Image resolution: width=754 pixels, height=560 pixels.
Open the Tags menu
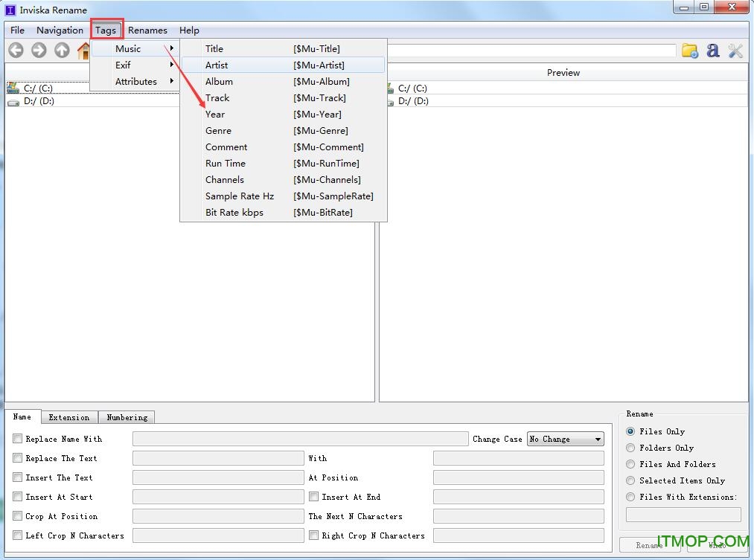pyautogui.click(x=106, y=30)
